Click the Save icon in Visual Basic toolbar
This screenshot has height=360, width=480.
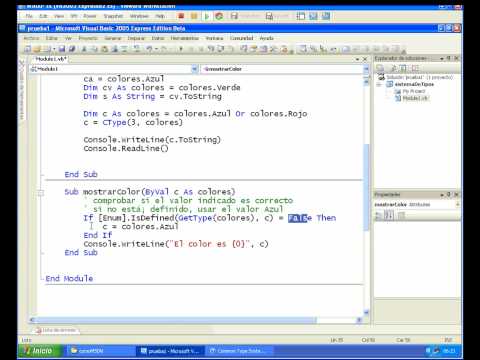coord(62,49)
